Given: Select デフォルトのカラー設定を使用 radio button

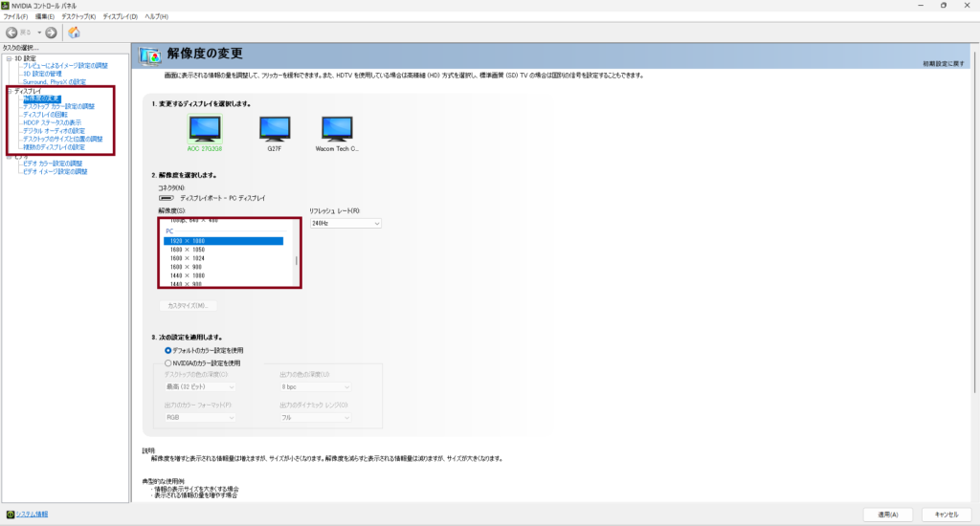Looking at the screenshot, I should (168, 350).
